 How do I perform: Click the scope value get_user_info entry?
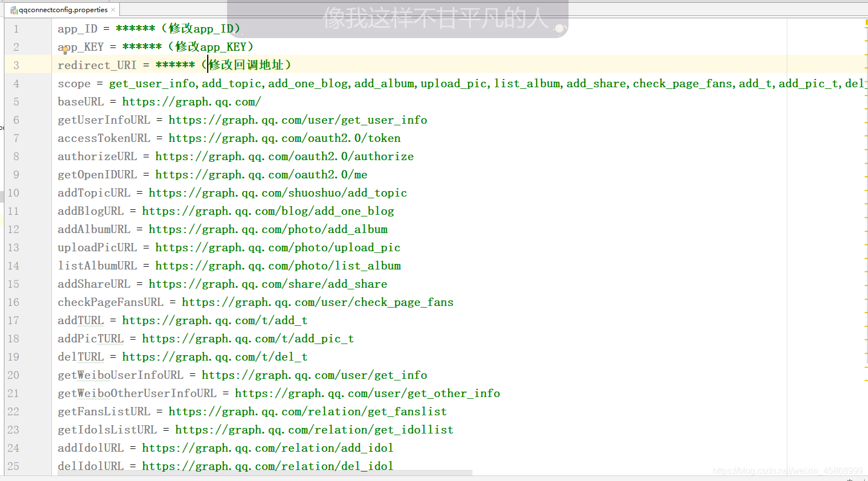(x=152, y=83)
